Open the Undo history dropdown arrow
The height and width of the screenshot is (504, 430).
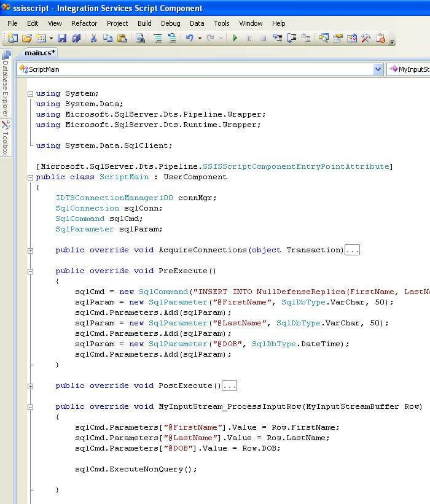pos(200,38)
